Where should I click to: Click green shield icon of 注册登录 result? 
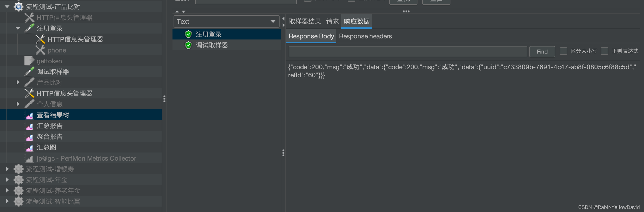(x=188, y=34)
